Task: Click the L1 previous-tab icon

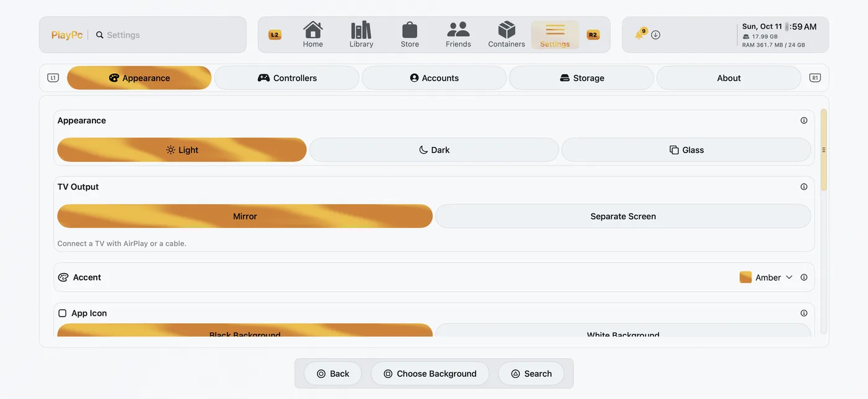Action: point(53,78)
